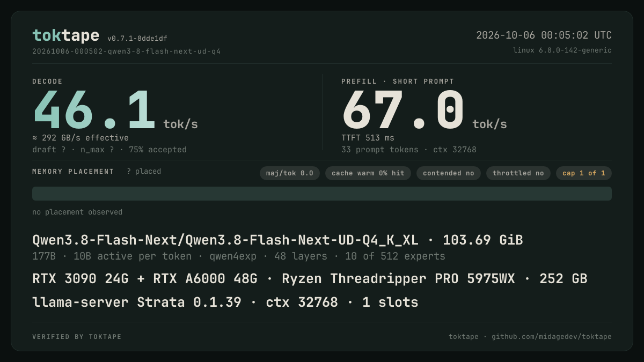Click the 'no placement observed' text
Image resolution: width=644 pixels, height=362 pixels.
tap(77, 212)
